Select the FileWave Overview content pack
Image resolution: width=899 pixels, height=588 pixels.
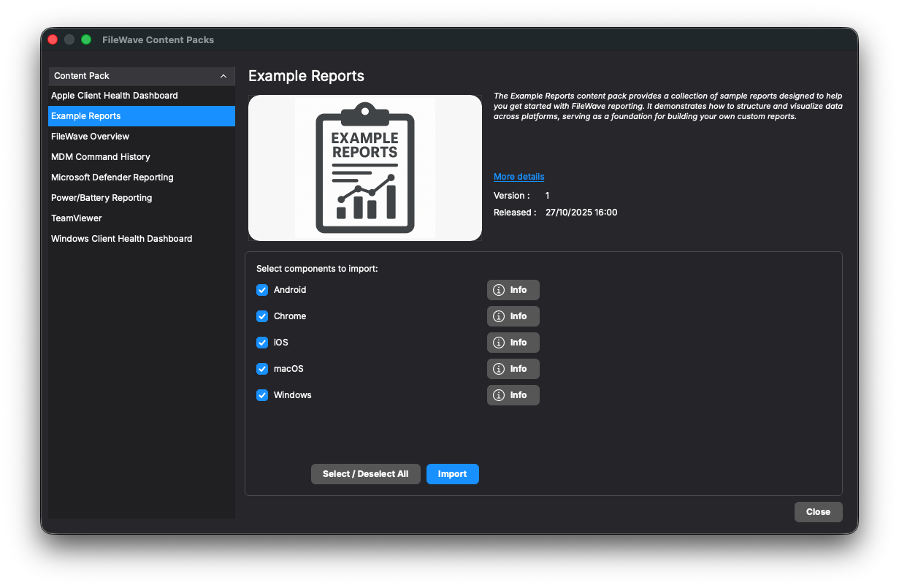[x=90, y=137]
